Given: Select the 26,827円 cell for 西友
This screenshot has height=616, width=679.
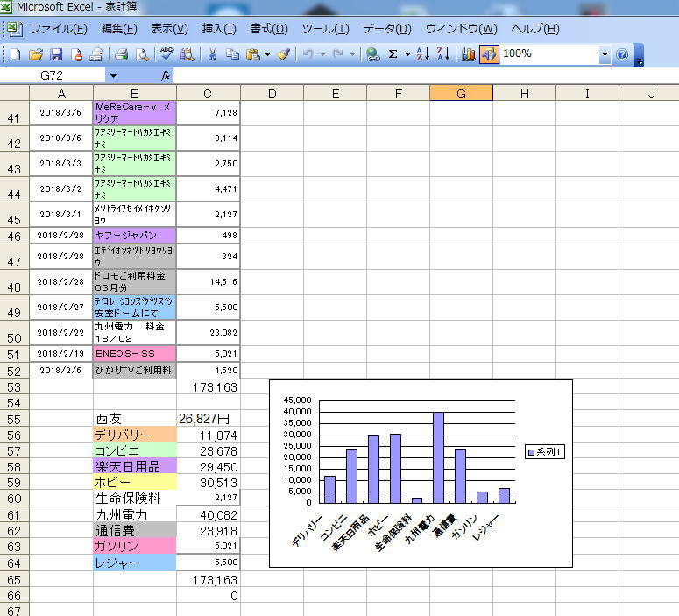Looking at the screenshot, I should point(209,419).
